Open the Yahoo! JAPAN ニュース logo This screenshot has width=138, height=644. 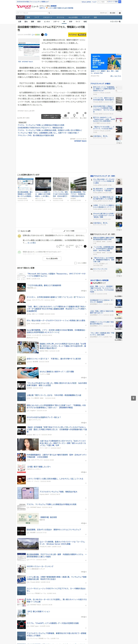point(27,7)
